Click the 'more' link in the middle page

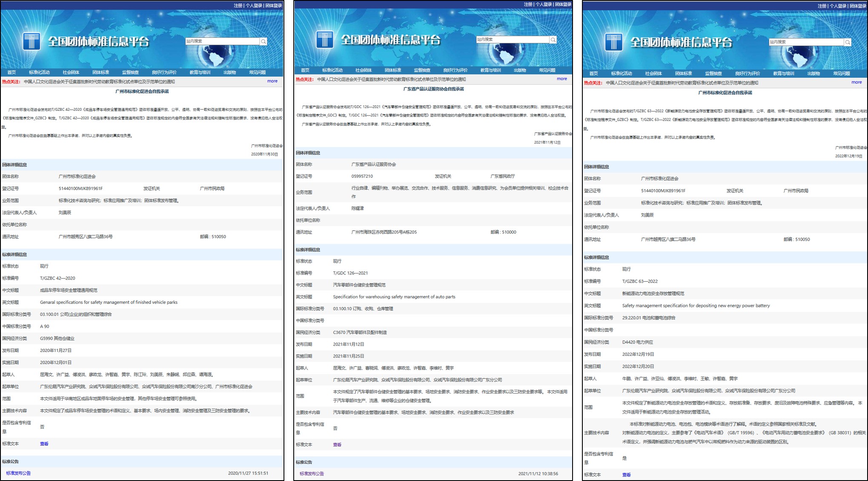coord(562,79)
